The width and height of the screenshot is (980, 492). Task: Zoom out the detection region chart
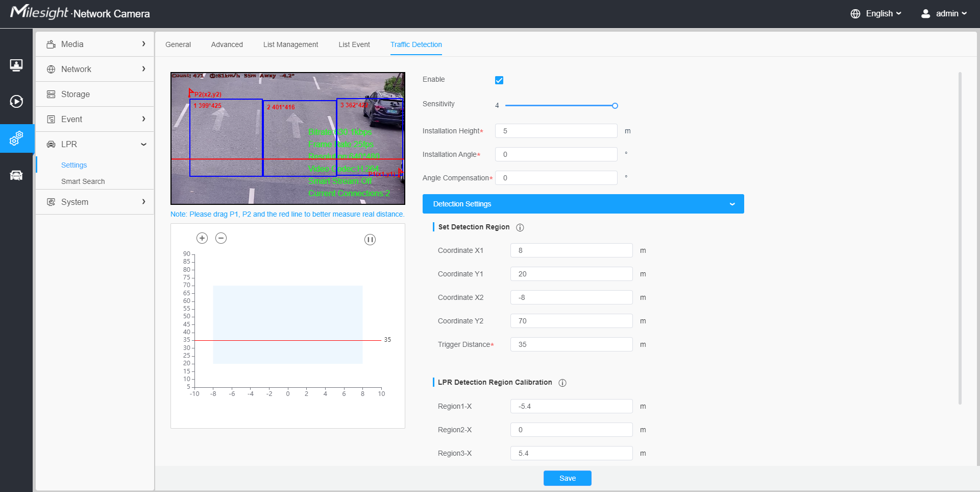(221, 238)
